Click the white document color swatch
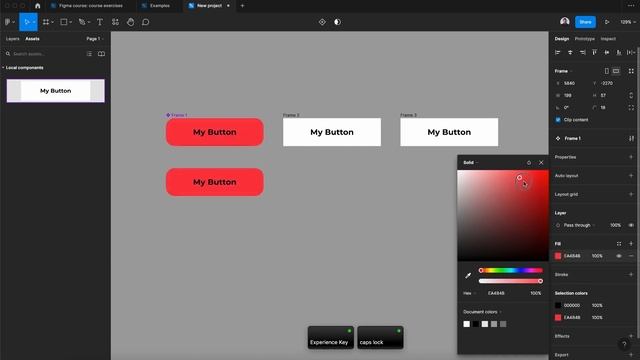This screenshot has width=640, height=360. point(467,324)
